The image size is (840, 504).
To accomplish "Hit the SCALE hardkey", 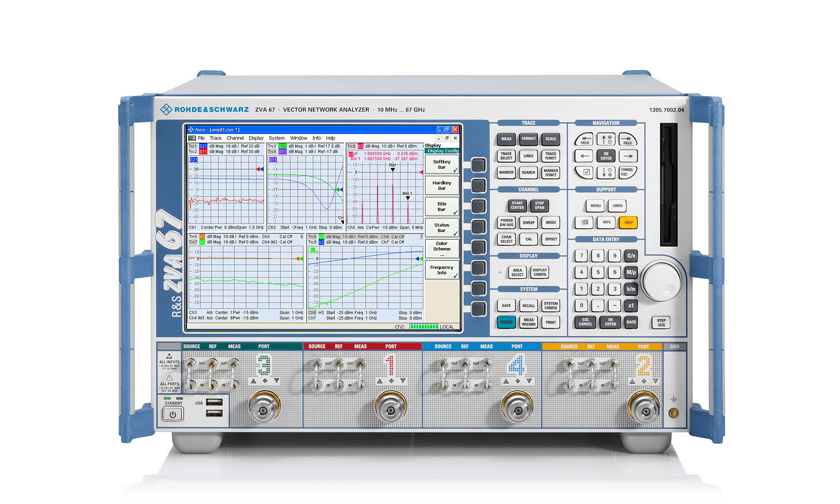I will (551, 139).
